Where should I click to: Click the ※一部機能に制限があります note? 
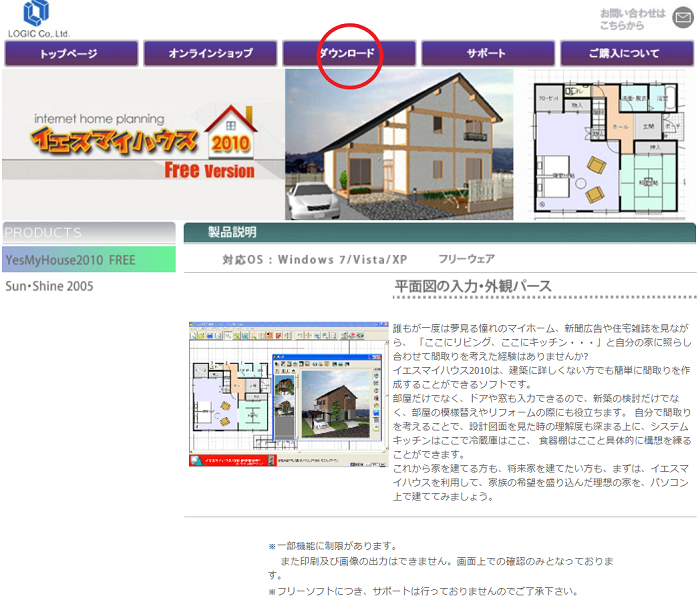pos(333,546)
